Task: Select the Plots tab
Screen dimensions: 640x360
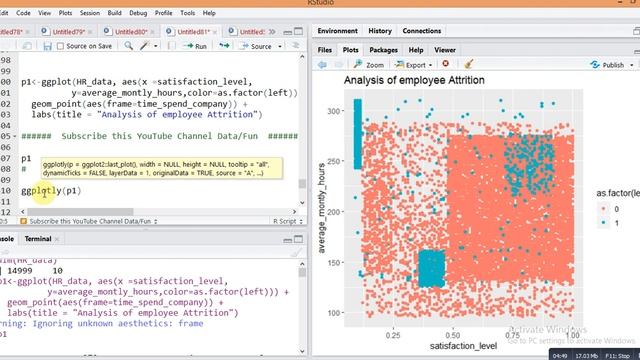Action: [x=350, y=50]
